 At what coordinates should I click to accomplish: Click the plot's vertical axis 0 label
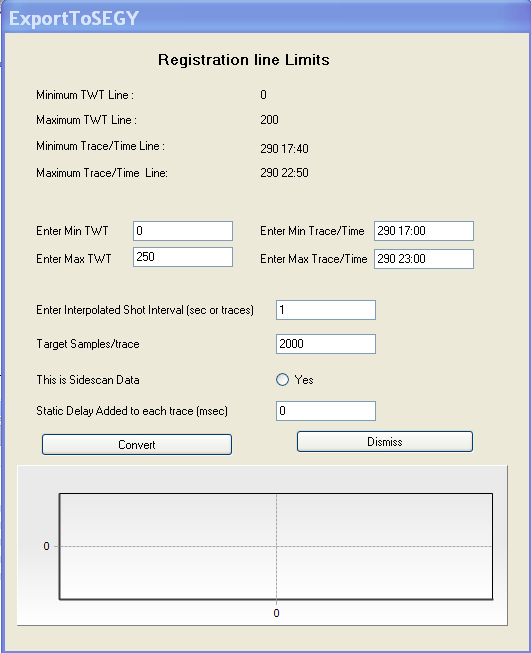(46, 546)
